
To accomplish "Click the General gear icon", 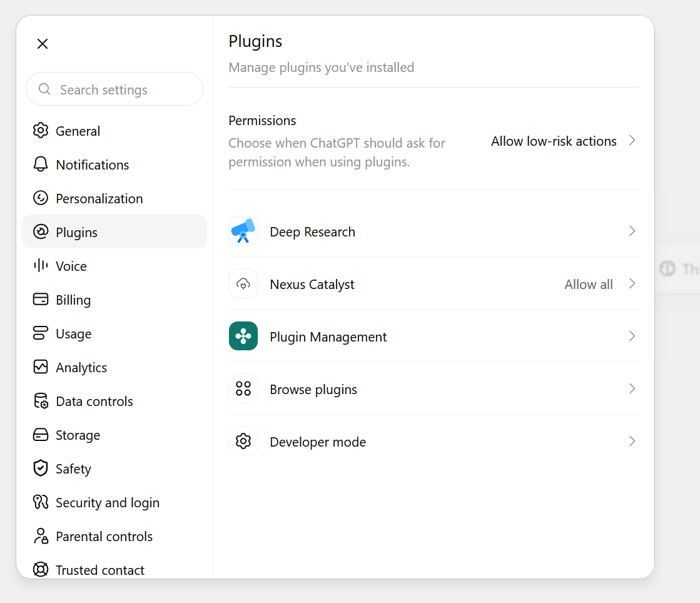I will (41, 130).
